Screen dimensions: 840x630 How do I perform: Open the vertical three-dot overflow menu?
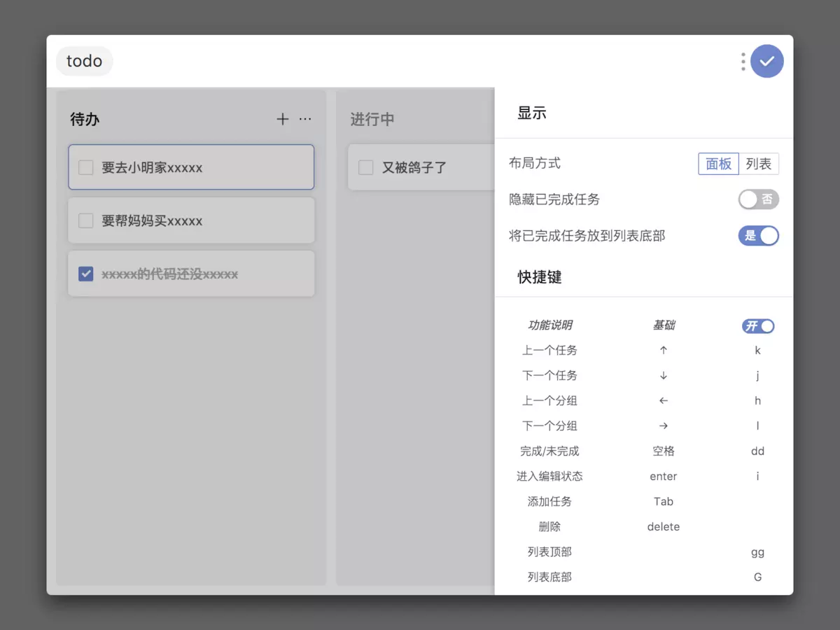[742, 62]
